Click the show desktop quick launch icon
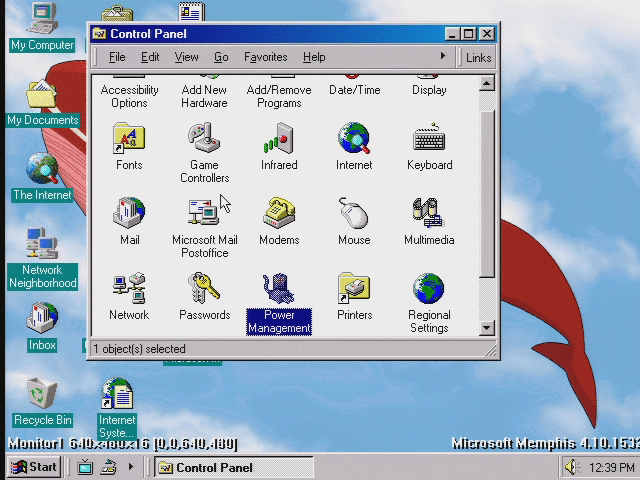The width and height of the screenshot is (640, 480). pos(109,467)
